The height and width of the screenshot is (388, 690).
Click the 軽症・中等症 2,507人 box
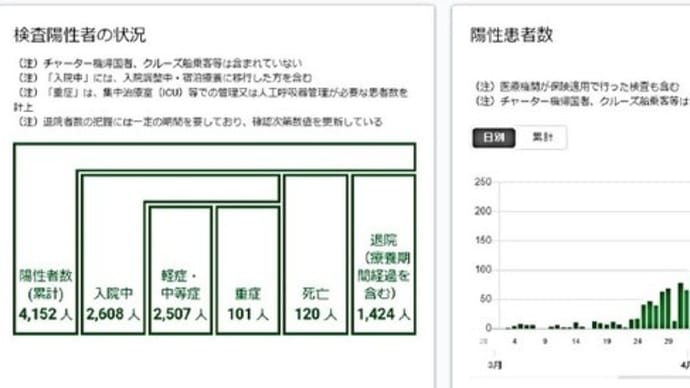pos(180,270)
